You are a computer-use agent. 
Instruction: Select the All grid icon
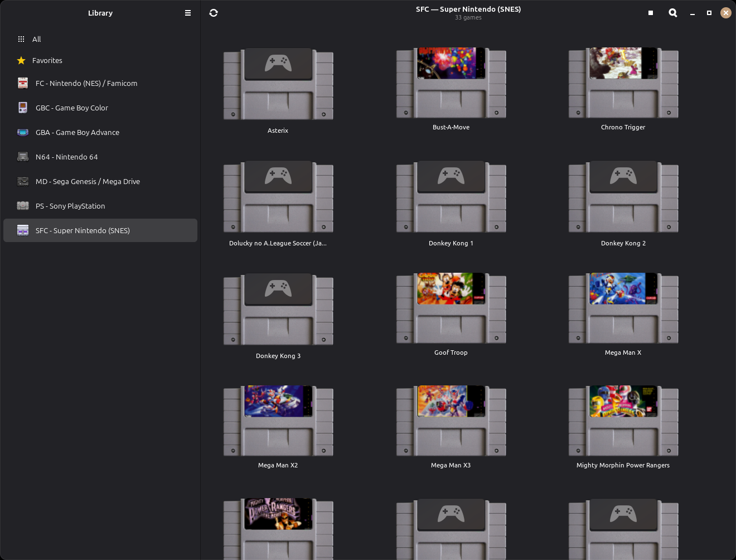tap(21, 39)
